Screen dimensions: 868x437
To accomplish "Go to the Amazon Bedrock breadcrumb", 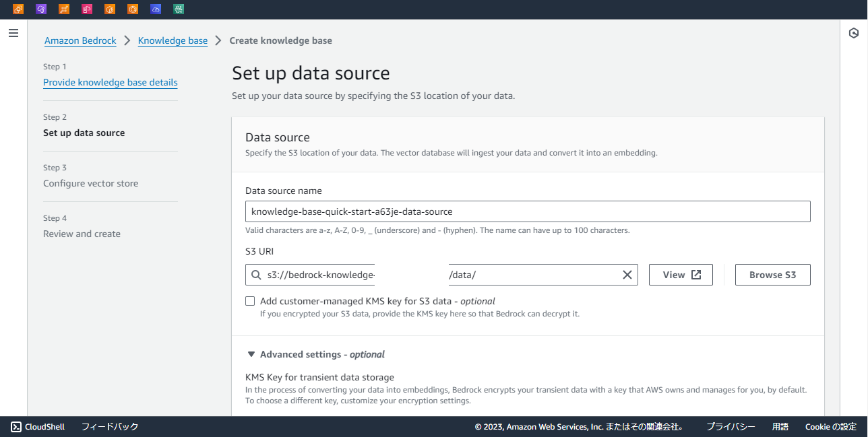I will point(80,40).
